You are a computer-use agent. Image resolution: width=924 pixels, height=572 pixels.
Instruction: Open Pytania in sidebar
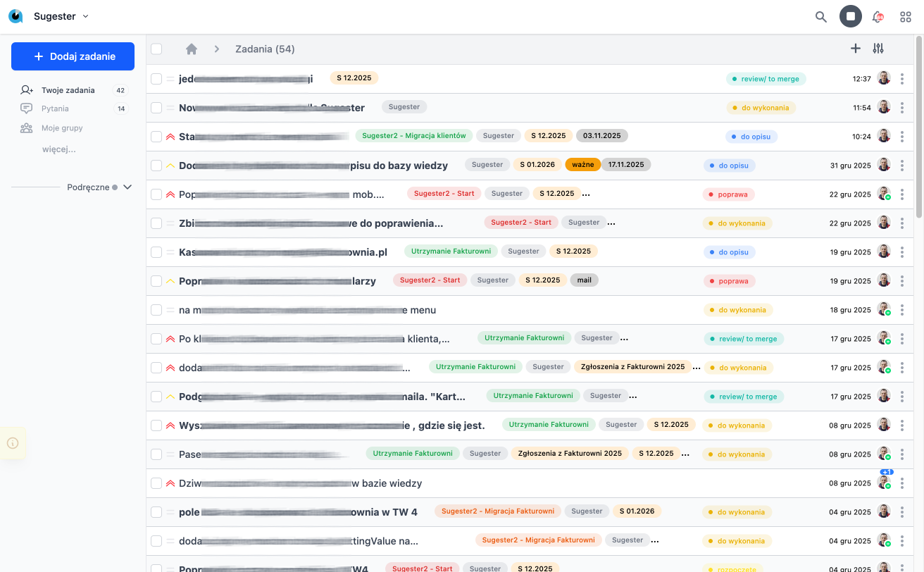click(x=55, y=108)
